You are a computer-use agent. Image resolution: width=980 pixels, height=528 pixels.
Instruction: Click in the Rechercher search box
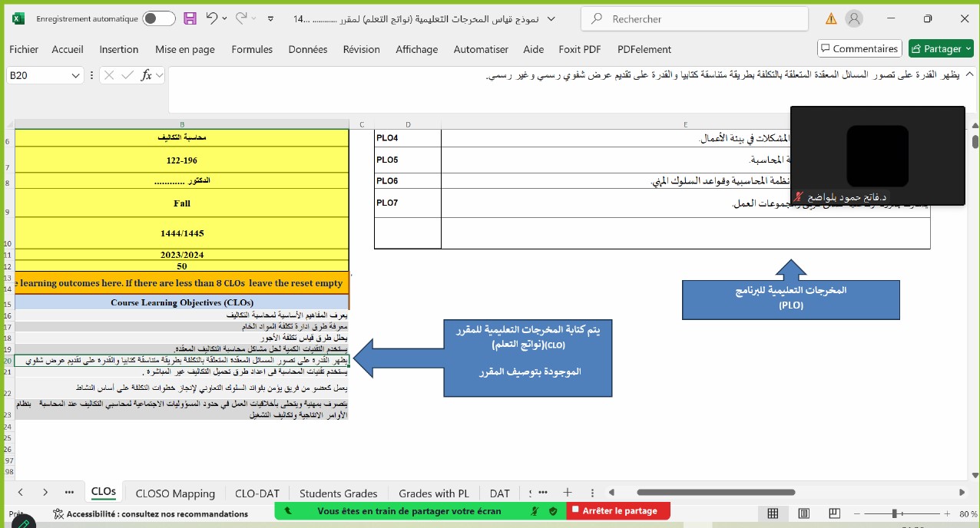point(695,19)
